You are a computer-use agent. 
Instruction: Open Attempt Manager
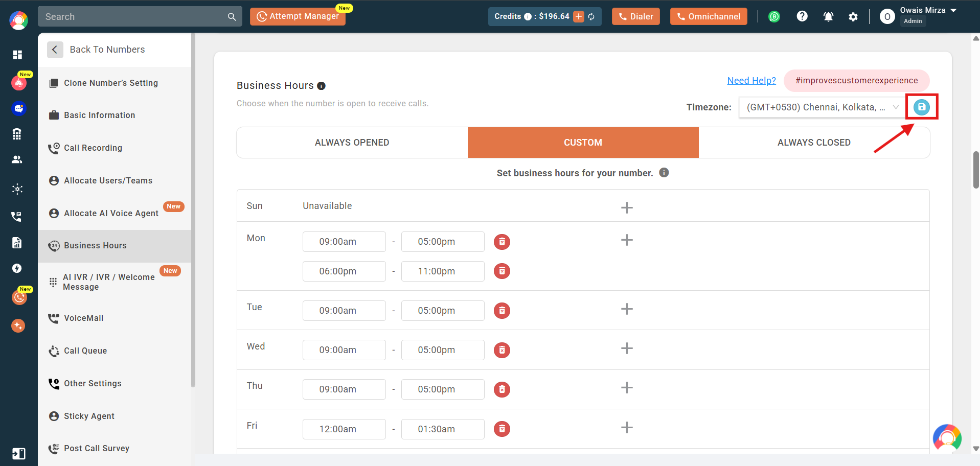(x=298, y=16)
